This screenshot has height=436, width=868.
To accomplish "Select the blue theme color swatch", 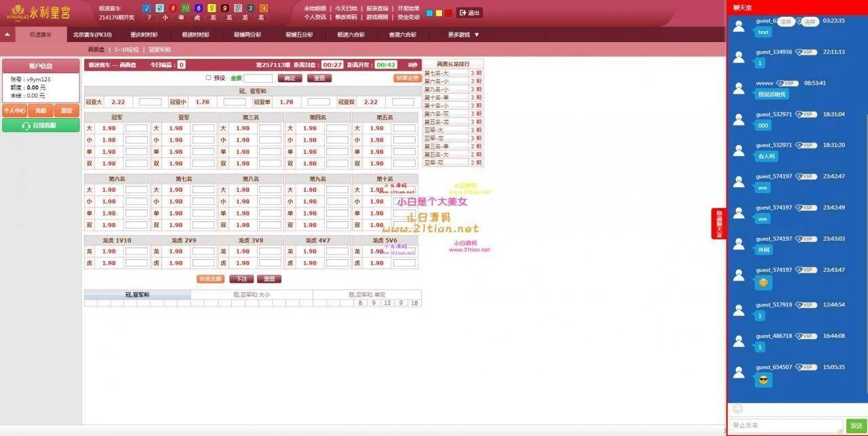I will [429, 13].
